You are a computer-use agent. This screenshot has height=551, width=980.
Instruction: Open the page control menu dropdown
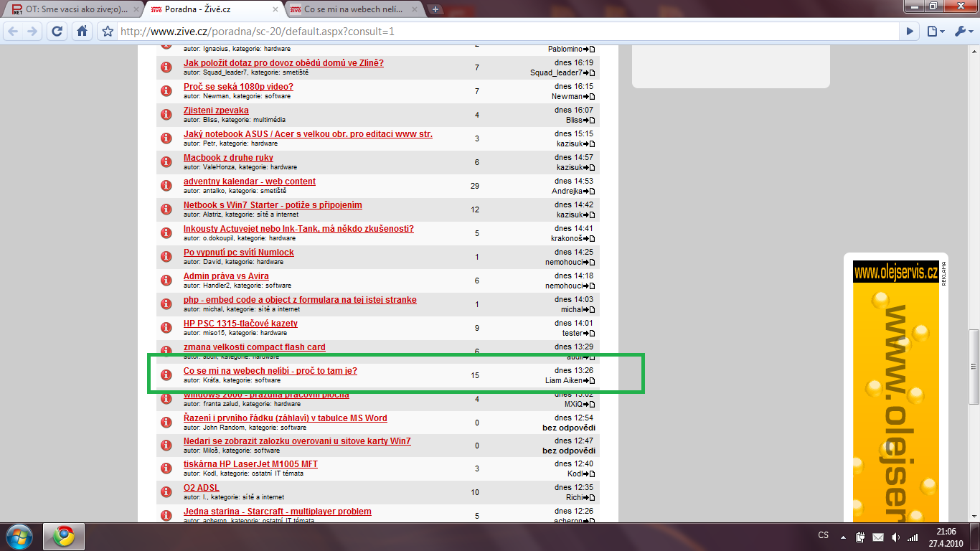934,32
